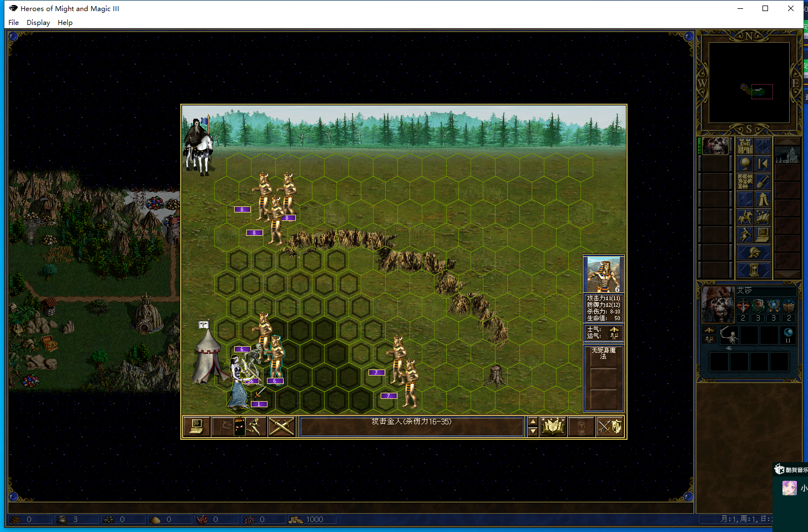Screen dimensions: 808x532
Task: Click the 酷我音乐 widget at screen edge
Action: click(791, 470)
